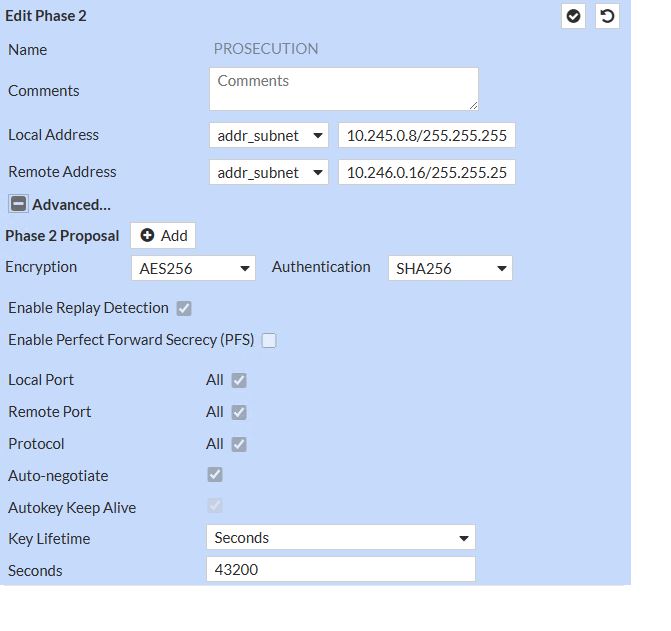Toggle Enable Replay Detection checkbox
Image resolution: width=671 pixels, height=631 pixels.
point(184,308)
